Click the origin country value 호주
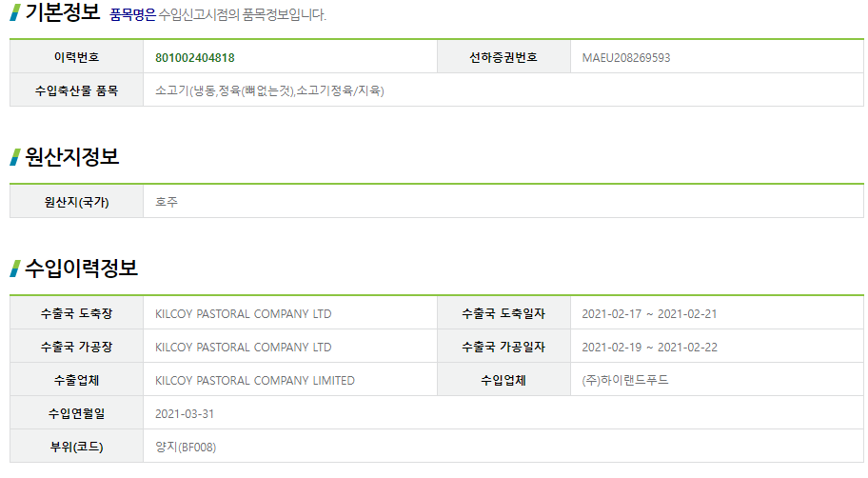This screenshot has height=478, width=868. pyautogui.click(x=167, y=202)
